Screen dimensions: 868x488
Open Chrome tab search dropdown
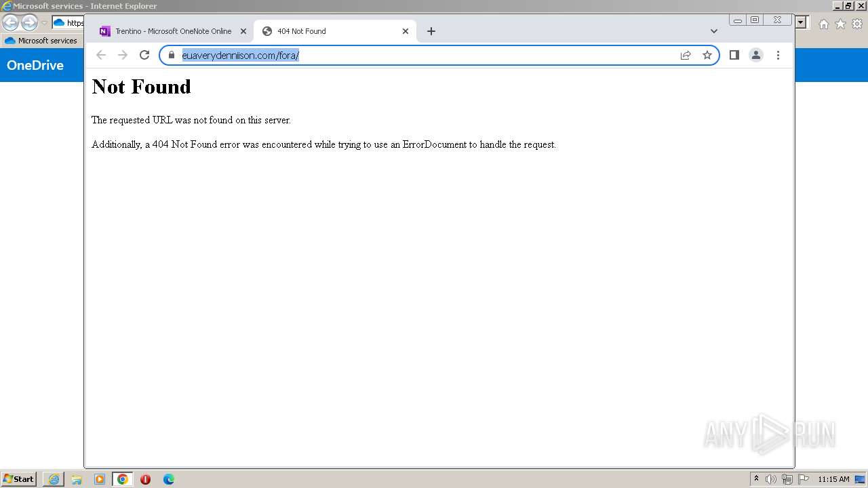click(x=713, y=31)
